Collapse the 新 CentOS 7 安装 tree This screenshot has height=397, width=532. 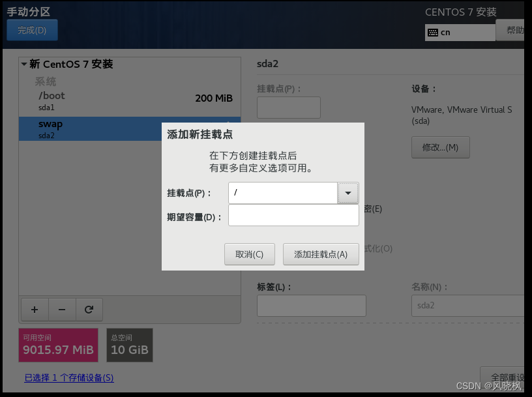point(24,64)
